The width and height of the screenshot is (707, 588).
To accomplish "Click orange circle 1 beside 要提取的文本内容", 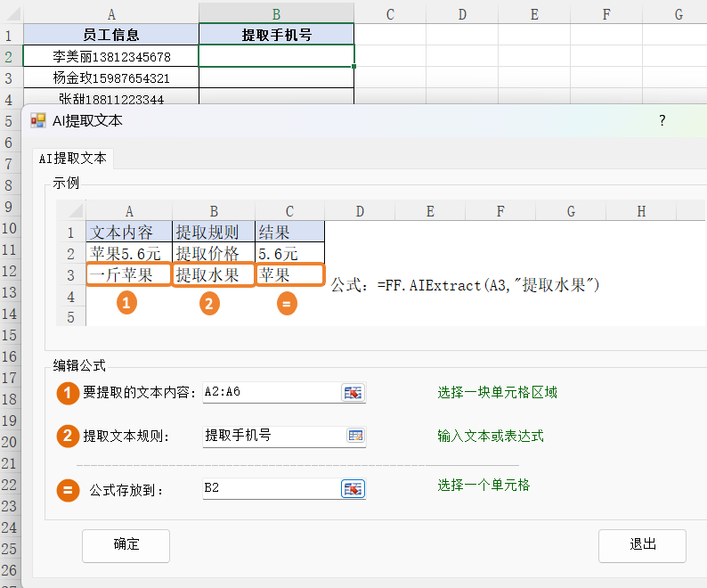I will point(68,393).
